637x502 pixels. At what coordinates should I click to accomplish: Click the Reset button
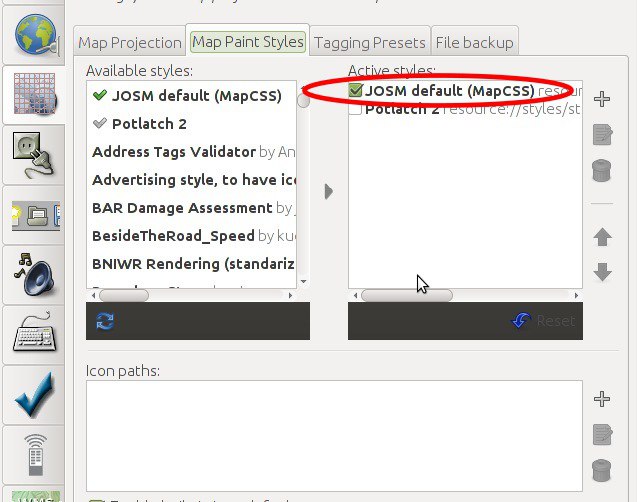pyautogui.click(x=544, y=321)
